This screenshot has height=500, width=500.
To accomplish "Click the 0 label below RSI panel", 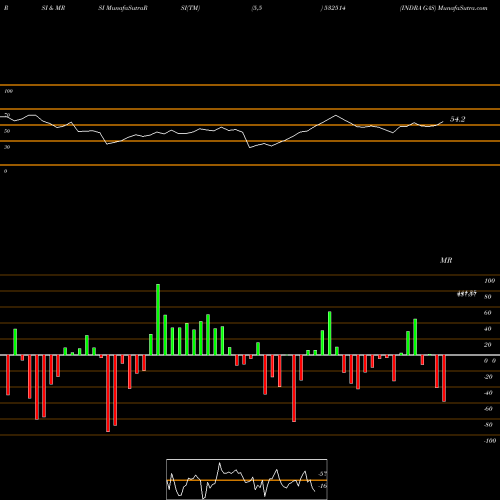I will 5,171.
